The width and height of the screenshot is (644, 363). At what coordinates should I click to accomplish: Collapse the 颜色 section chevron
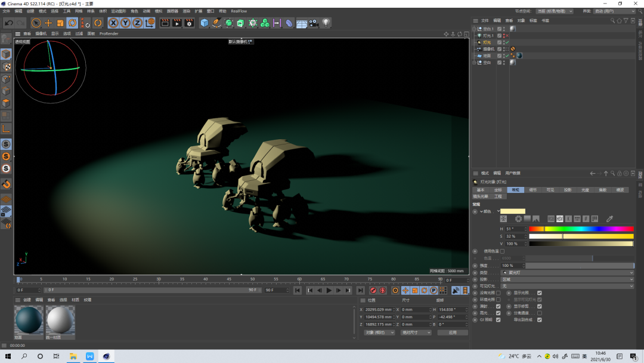(x=481, y=211)
